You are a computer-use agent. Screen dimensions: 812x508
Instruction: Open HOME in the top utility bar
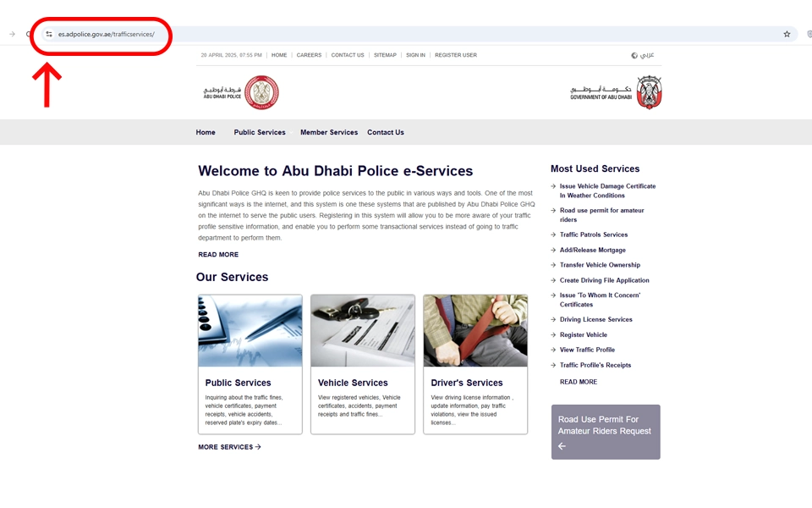click(279, 55)
